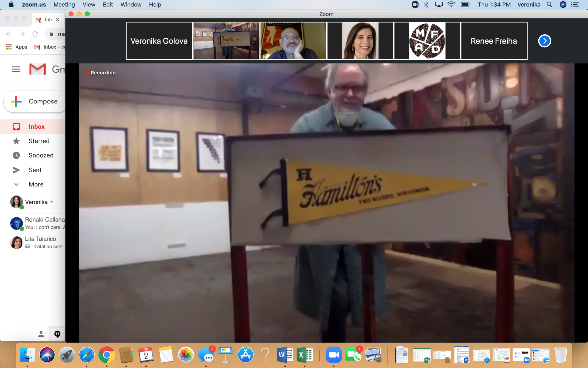Open Preview from the Dock
Viewport: 588px width, 368px height.
pyautogui.click(x=373, y=355)
